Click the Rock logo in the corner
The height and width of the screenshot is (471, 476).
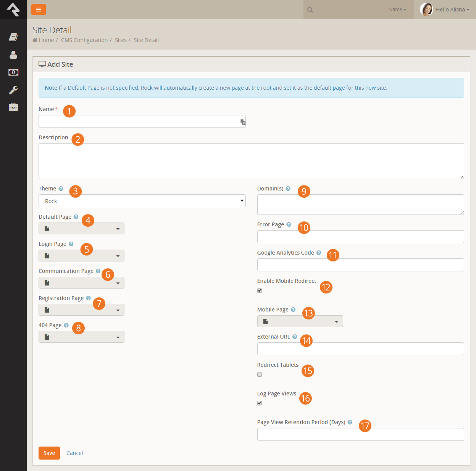coord(13,10)
